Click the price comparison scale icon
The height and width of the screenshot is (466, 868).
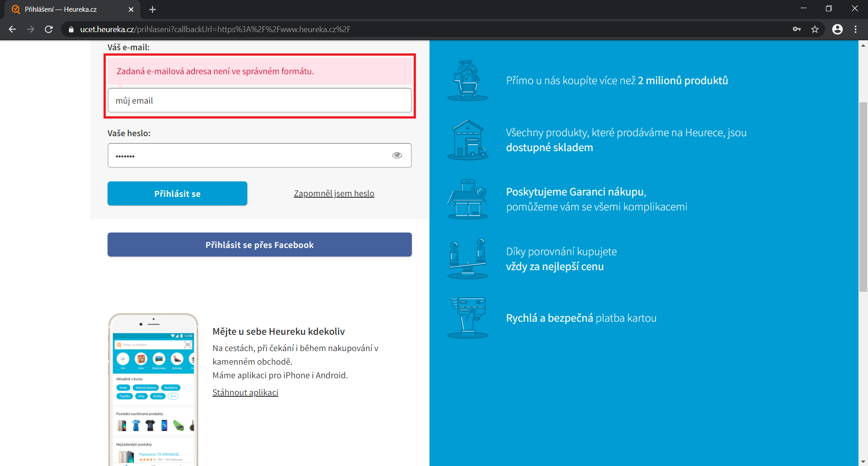click(x=467, y=258)
